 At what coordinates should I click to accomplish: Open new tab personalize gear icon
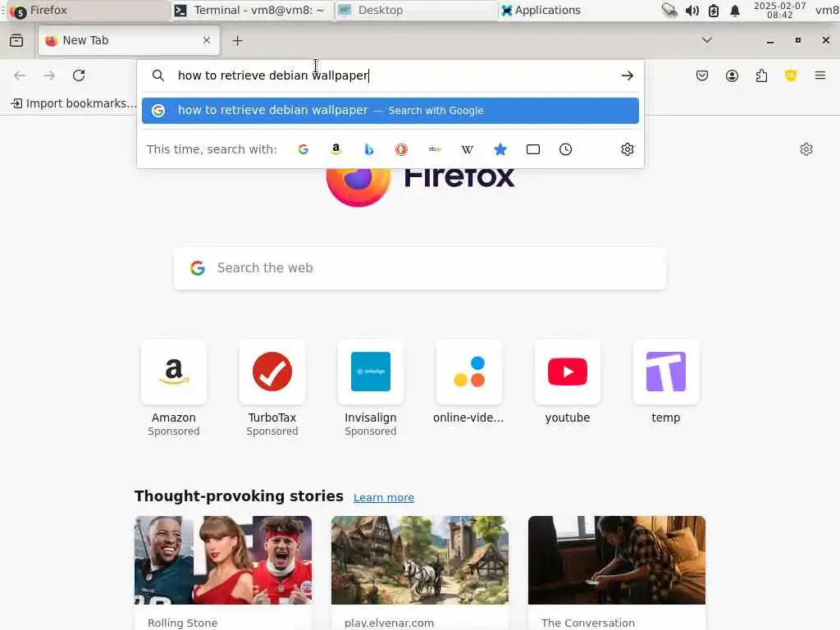806,149
